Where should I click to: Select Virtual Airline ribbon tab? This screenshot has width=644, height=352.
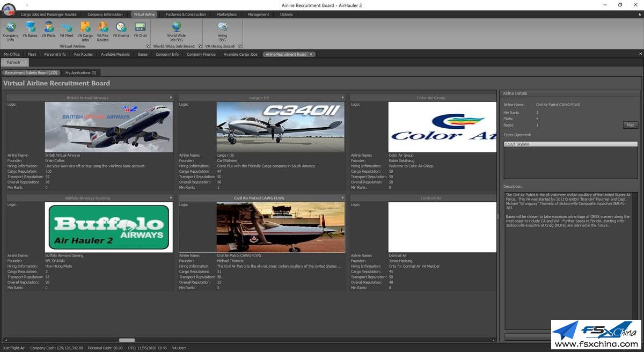click(144, 14)
